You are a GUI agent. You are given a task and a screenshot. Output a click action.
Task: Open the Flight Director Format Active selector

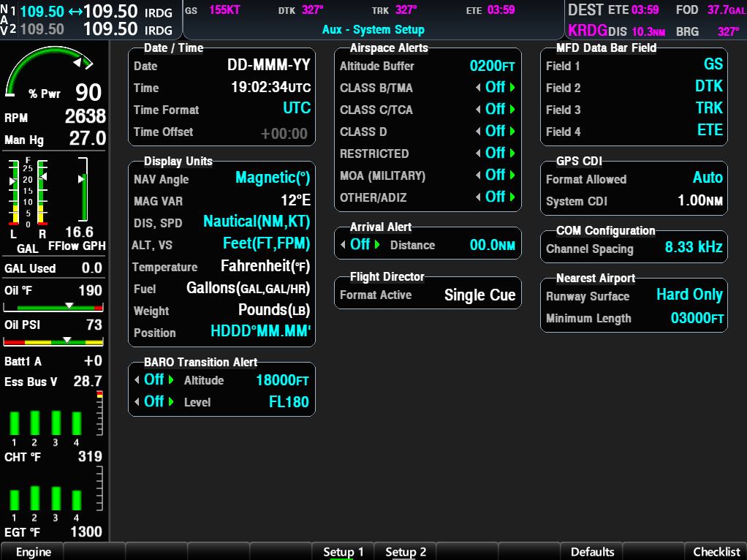(x=479, y=295)
